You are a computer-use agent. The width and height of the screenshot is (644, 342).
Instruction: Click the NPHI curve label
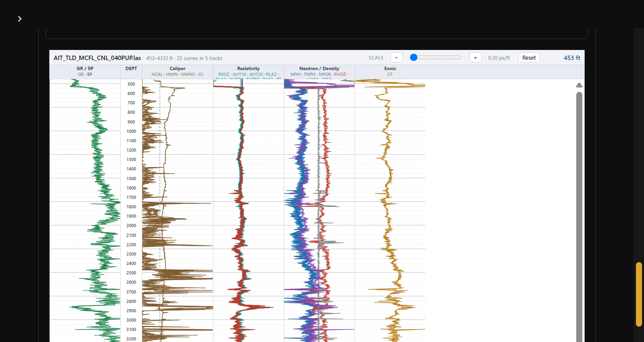click(x=295, y=74)
